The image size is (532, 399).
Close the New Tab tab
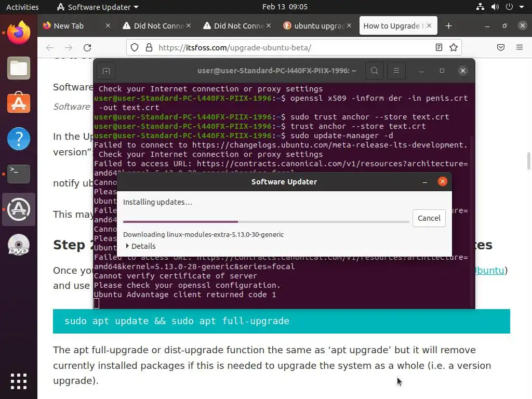coord(108,26)
